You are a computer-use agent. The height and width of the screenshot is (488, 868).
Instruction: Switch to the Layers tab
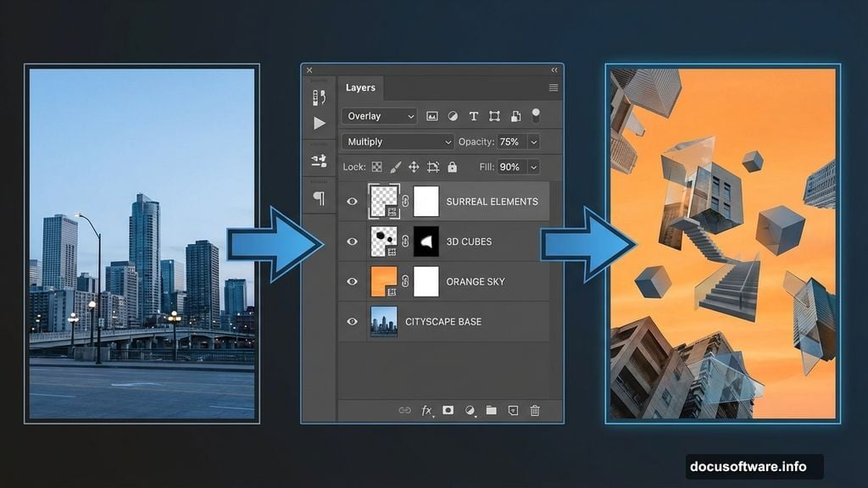point(361,87)
